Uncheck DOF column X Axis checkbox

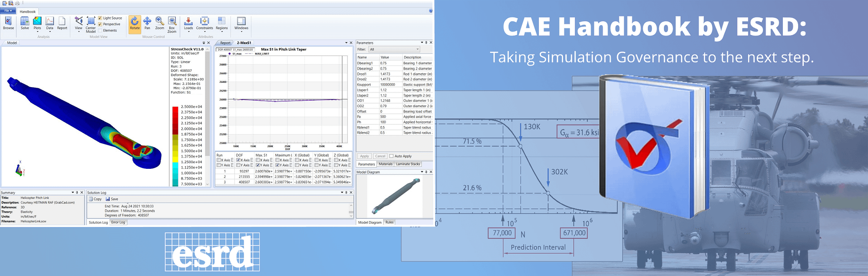tap(238, 160)
